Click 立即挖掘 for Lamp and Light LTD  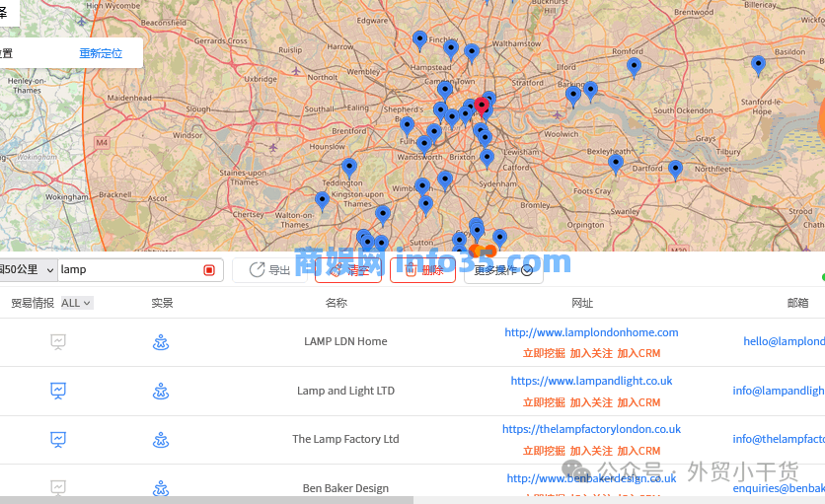544,403
